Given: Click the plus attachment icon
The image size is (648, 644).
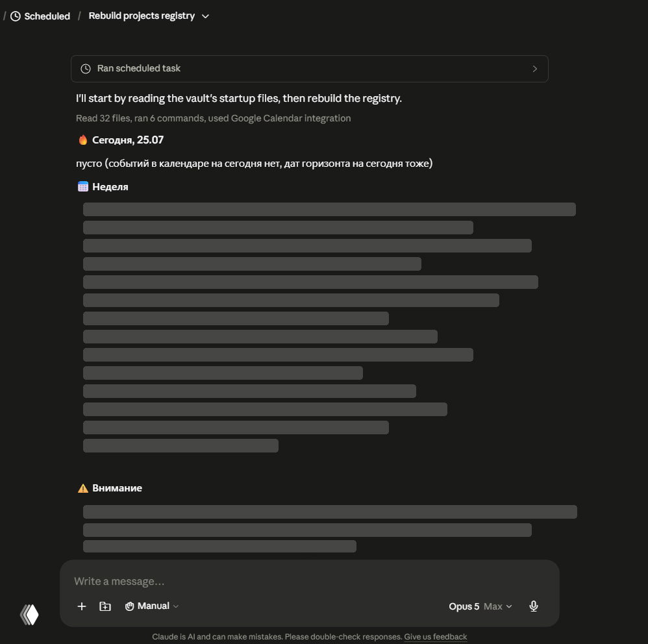Looking at the screenshot, I should (x=82, y=606).
